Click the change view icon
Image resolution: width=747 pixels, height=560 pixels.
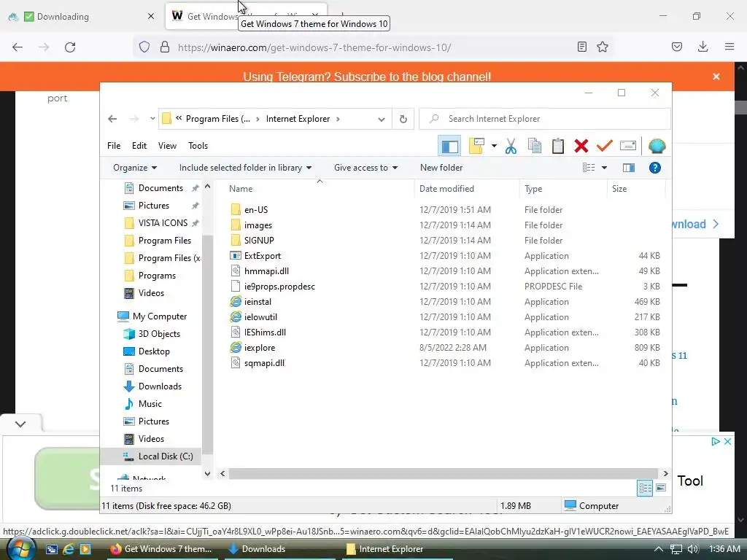click(x=589, y=168)
